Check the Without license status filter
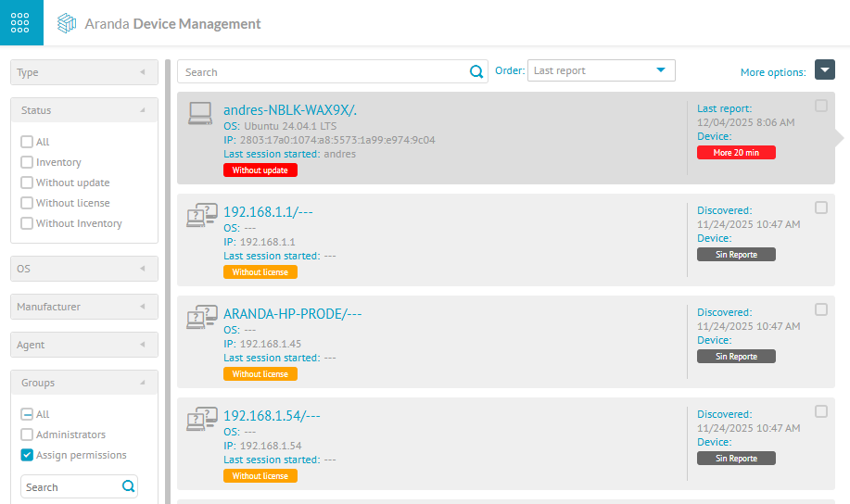 (27, 203)
